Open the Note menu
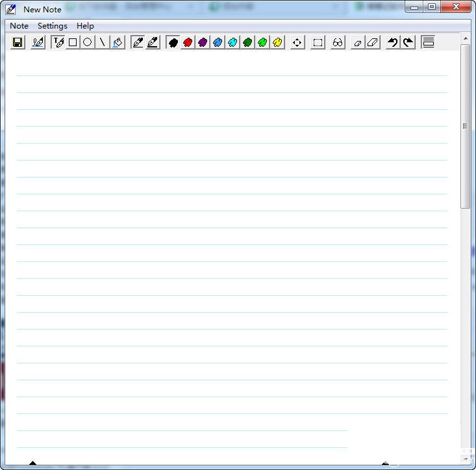Viewport: 476px width, 470px height. click(x=19, y=26)
